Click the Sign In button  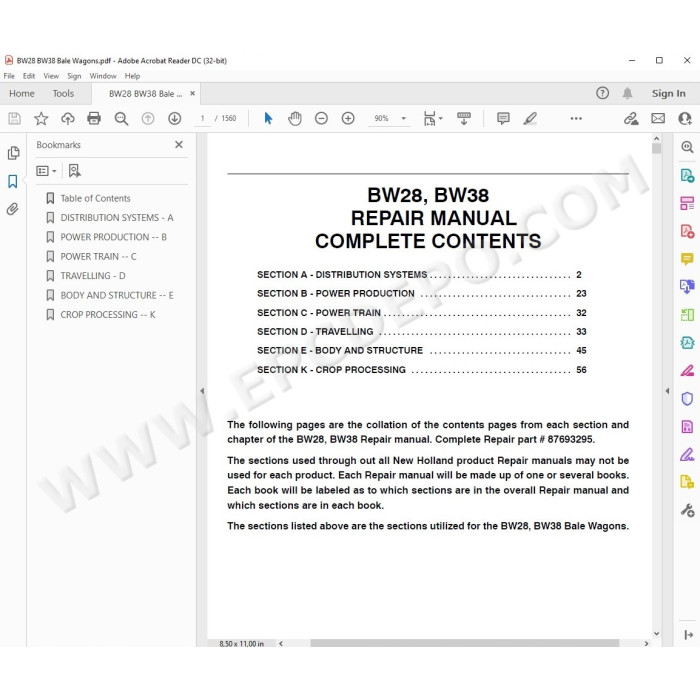pos(668,93)
